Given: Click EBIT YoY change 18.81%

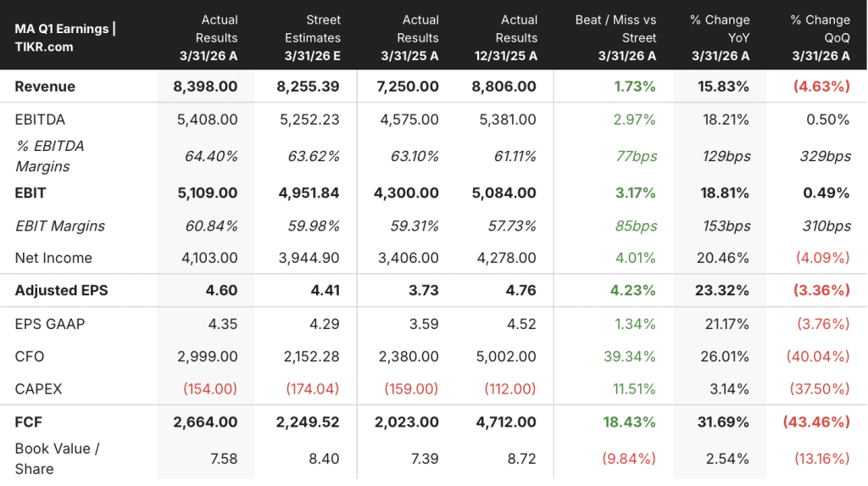Looking at the screenshot, I should pos(725,193).
